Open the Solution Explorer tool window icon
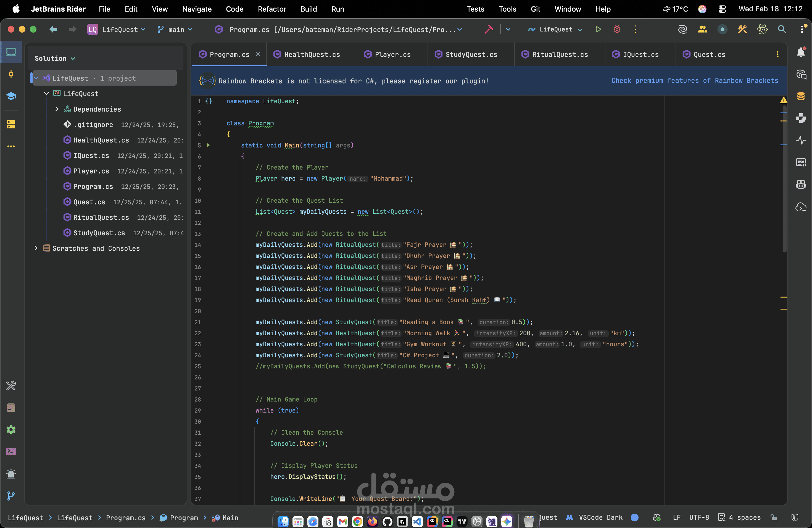This screenshot has width=812, height=528. point(11,52)
